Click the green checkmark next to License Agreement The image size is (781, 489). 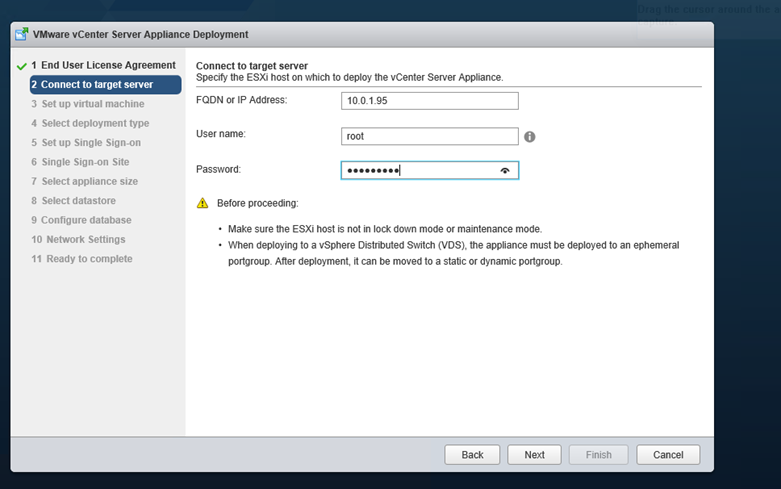click(21, 66)
